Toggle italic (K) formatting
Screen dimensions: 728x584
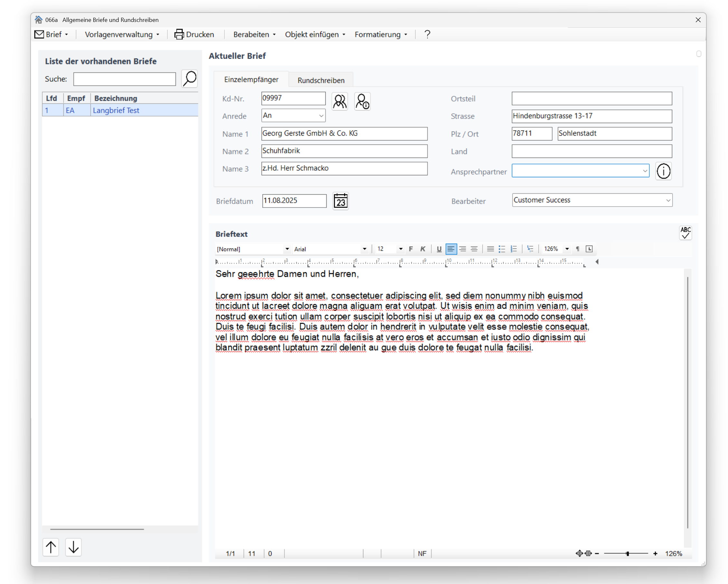click(422, 249)
